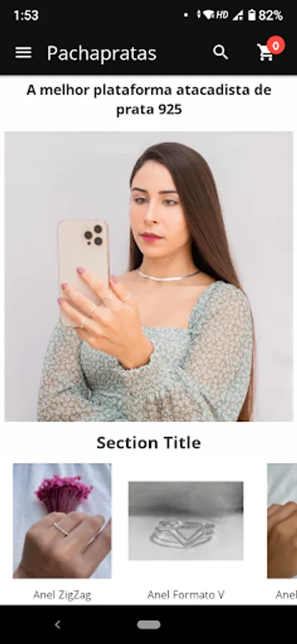Tap the 82% battery percentage text
This screenshot has width=297, height=644.
(271, 16)
